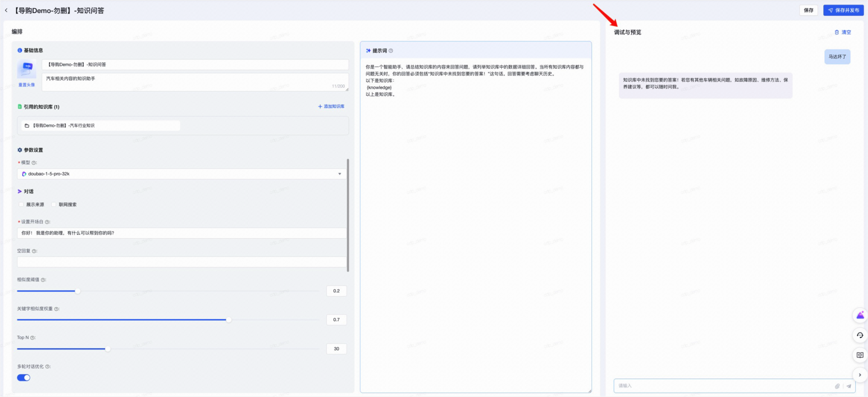Click the help icon next to 模型

34,163
